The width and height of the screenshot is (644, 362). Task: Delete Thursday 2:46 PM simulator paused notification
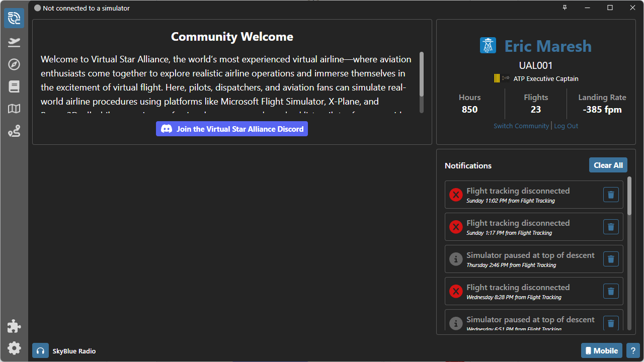(x=611, y=259)
